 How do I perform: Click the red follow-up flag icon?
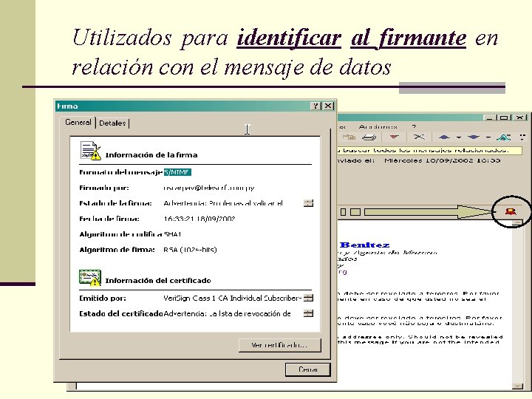coord(394,137)
